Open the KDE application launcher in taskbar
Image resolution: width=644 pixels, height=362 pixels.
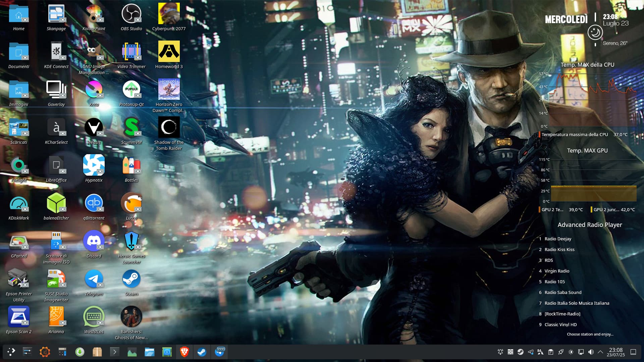11,352
